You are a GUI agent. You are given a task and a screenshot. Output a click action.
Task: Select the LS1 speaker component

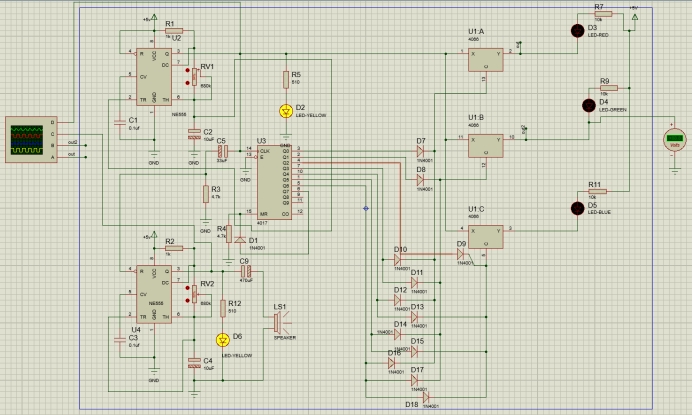[x=278, y=322]
